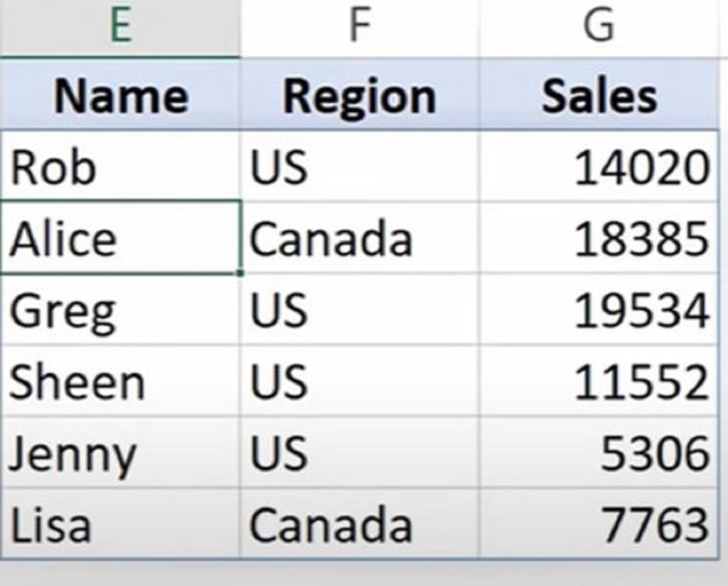Click Lisa's Canada region cell

(359, 524)
